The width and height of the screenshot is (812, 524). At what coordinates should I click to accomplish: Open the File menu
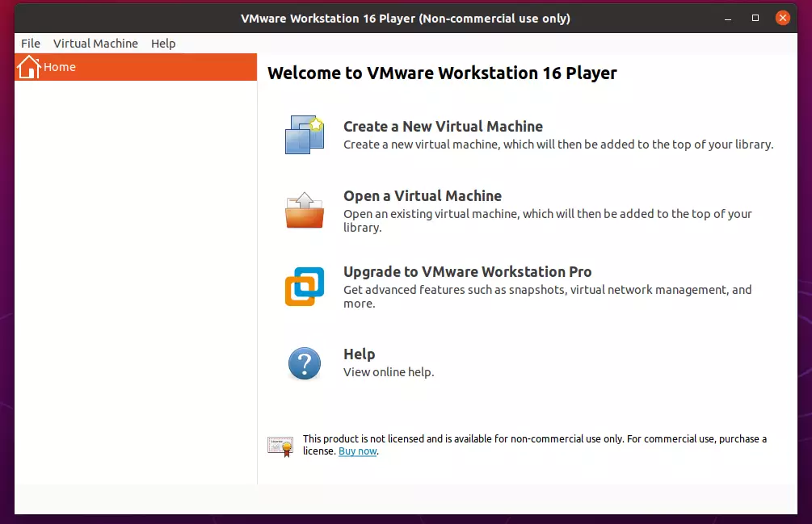(31, 44)
